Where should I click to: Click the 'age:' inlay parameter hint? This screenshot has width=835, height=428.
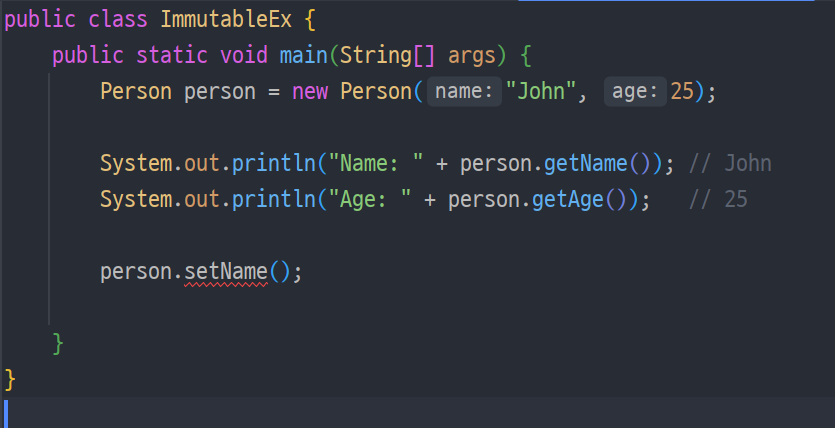click(x=634, y=91)
